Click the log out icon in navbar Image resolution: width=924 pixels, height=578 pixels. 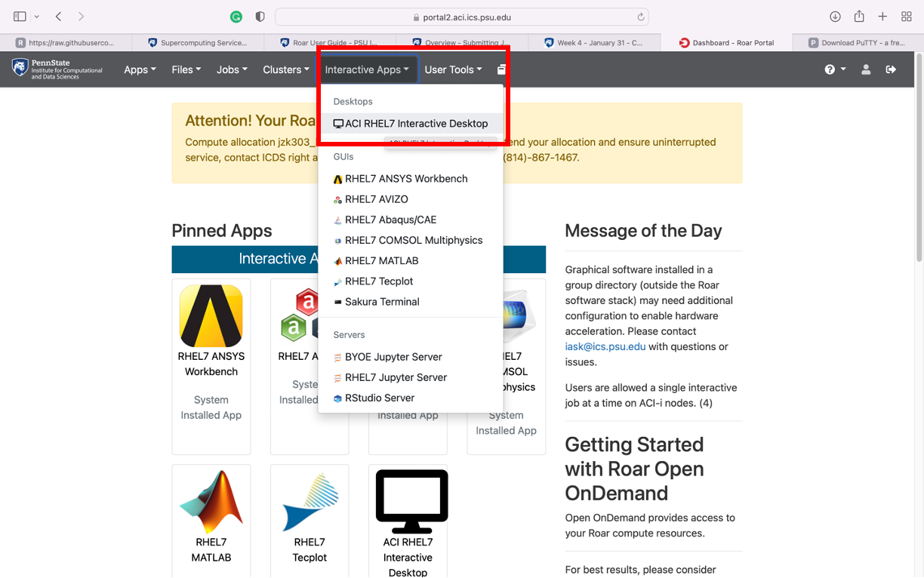click(x=891, y=69)
